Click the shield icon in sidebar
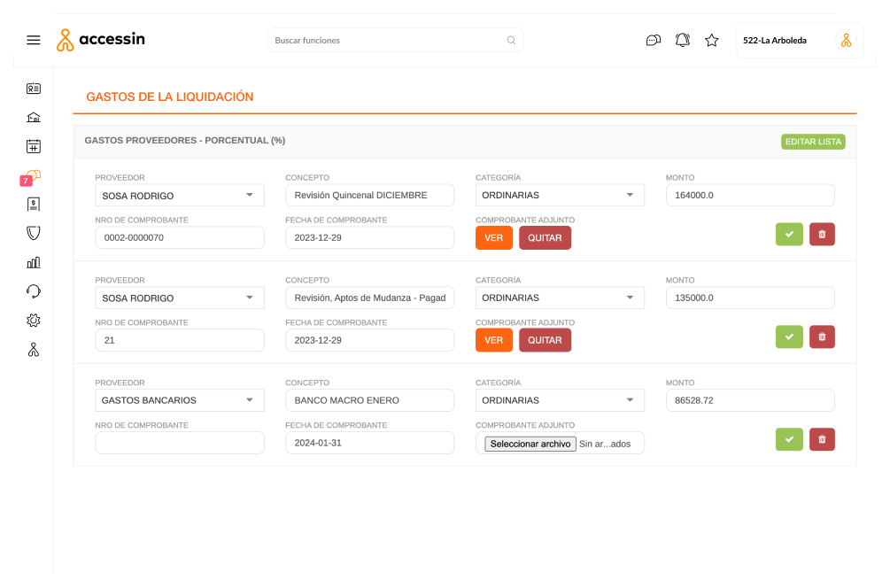 coord(34,233)
